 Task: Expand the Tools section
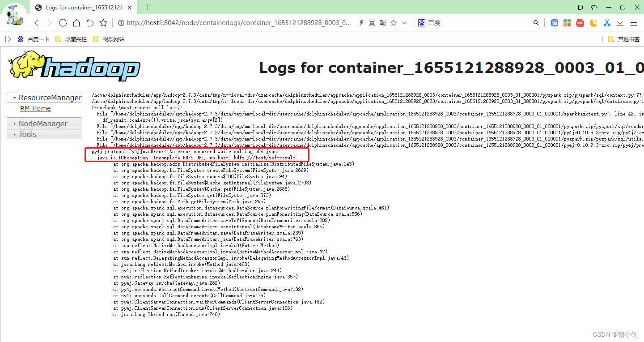(x=27, y=134)
